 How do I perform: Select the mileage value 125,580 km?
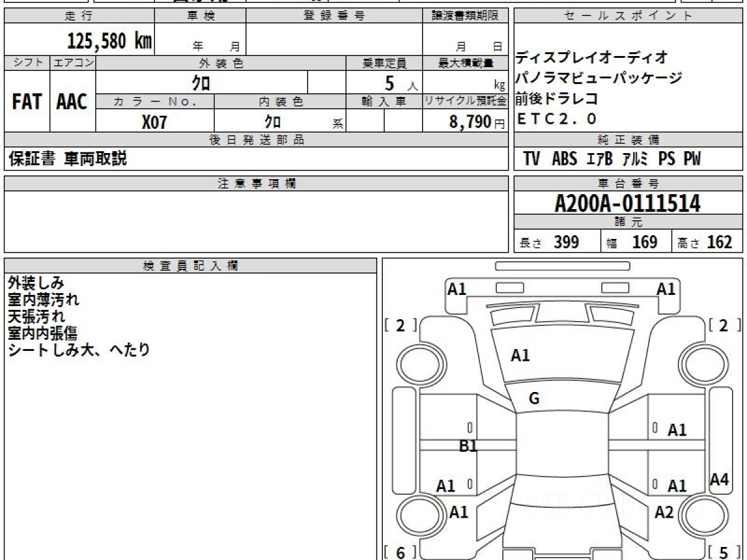(109, 41)
